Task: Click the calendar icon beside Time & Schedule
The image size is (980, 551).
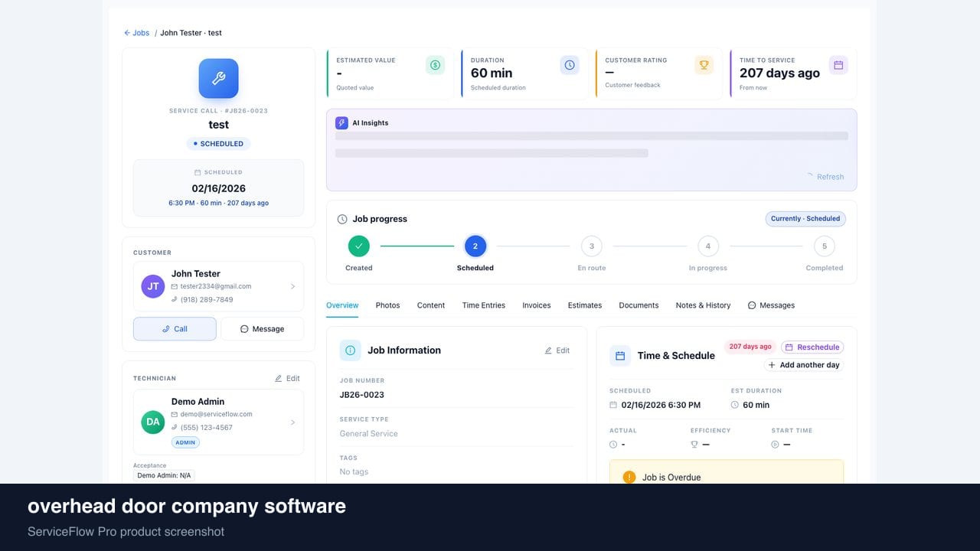Action: tap(620, 356)
